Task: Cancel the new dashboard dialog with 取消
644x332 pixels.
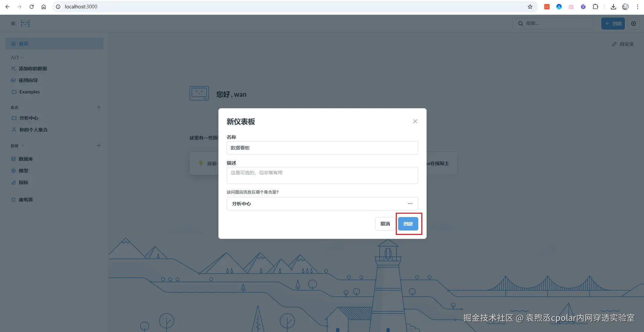Action: [x=385, y=224]
